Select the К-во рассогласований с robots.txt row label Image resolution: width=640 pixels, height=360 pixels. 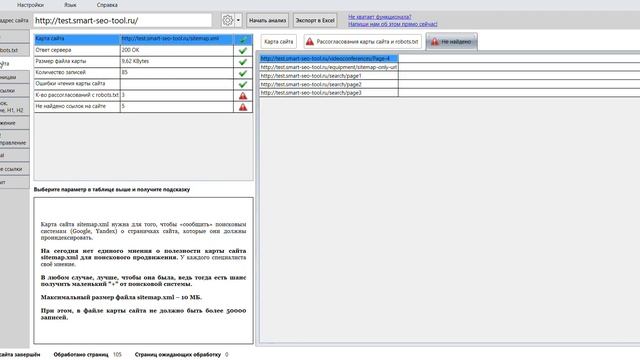coord(77,95)
